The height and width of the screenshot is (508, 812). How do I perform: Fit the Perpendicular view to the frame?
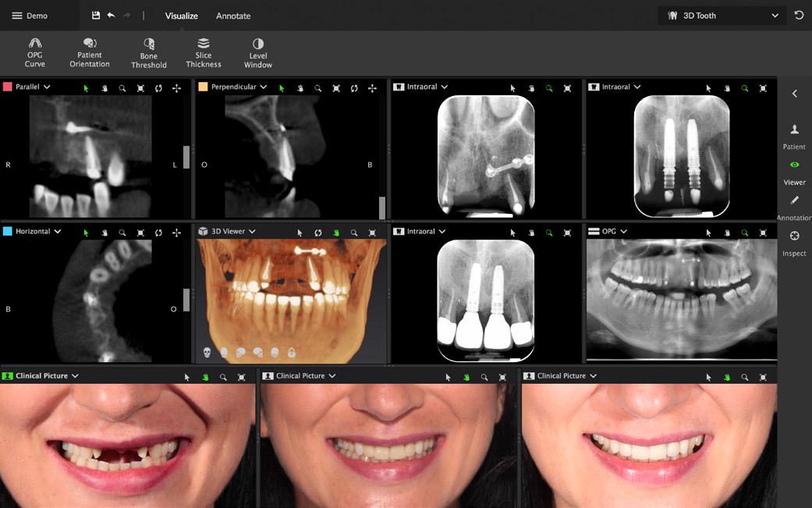(x=336, y=88)
